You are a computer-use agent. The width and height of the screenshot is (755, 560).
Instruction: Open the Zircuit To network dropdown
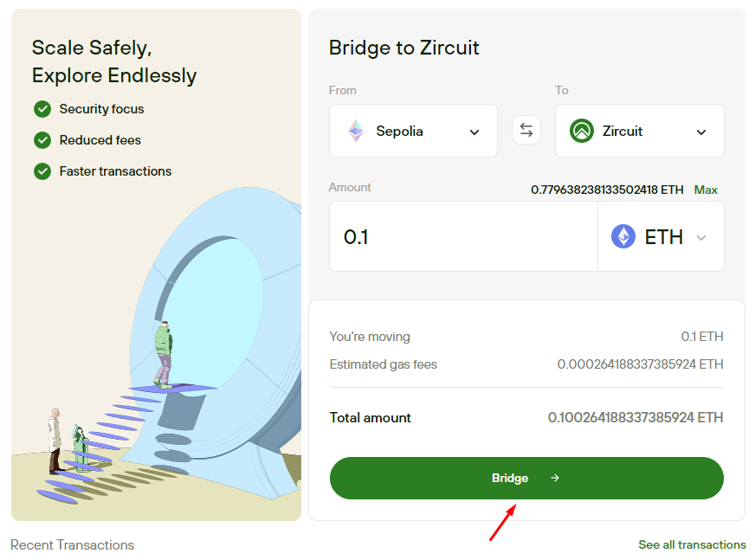[x=701, y=132]
